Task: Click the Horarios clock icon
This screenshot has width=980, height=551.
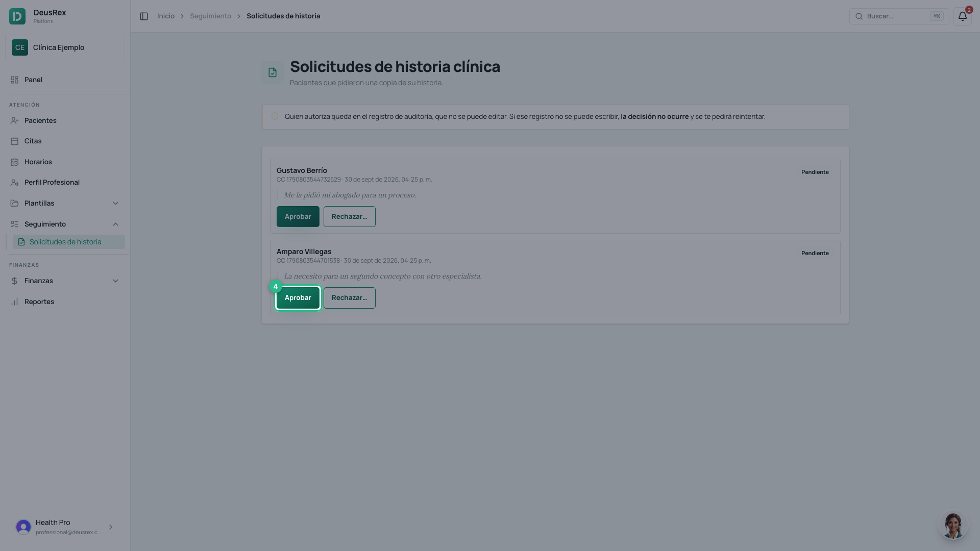Action: tap(14, 162)
